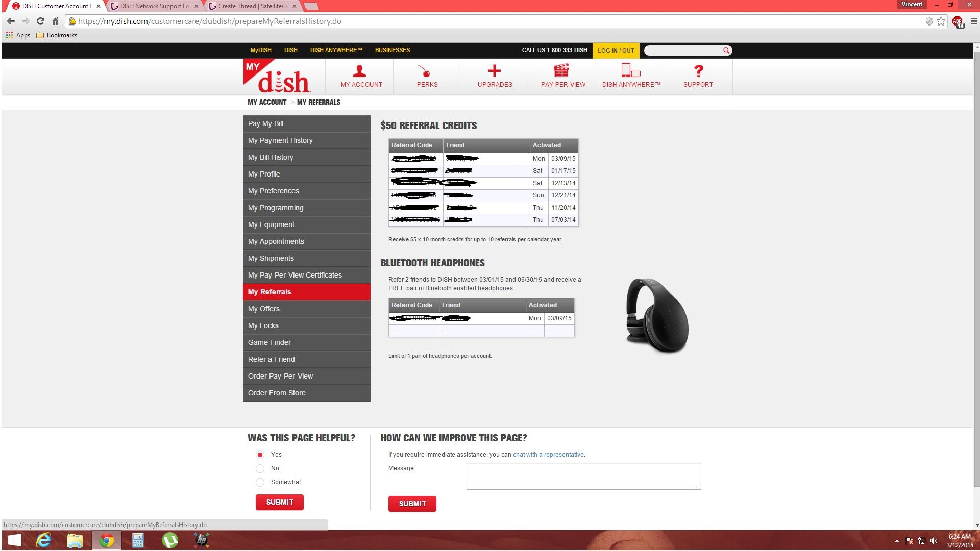Click the Bluetooth headphones image
The height and width of the screenshot is (551, 980).
(658, 316)
